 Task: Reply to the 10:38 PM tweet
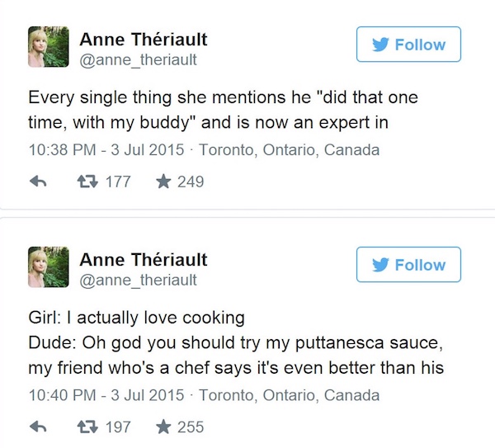click(x=38, y=182)
